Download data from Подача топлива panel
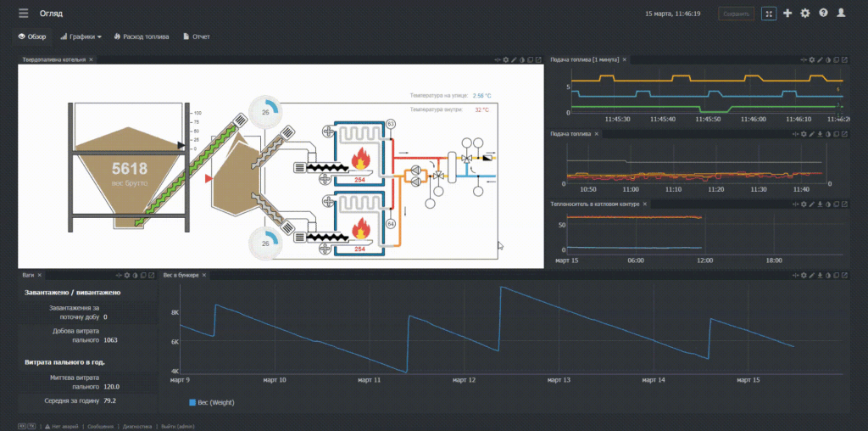The image size is (868, 431). pyautogui.click(x=820, y=134)
